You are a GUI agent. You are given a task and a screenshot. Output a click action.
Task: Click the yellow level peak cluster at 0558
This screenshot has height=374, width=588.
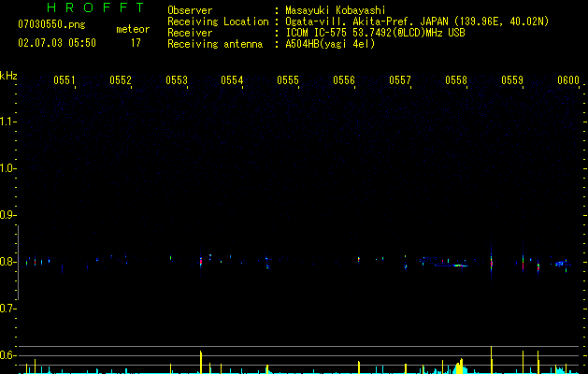459,367
